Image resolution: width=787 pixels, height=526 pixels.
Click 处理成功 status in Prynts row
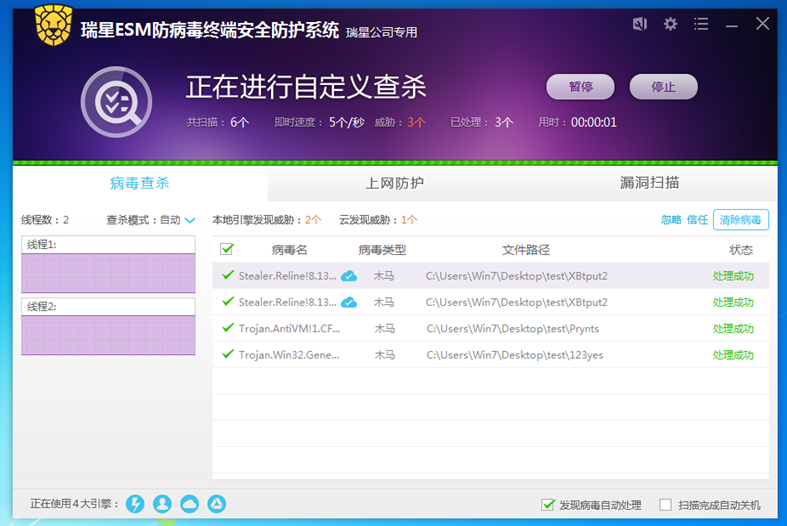click(733, 329)
